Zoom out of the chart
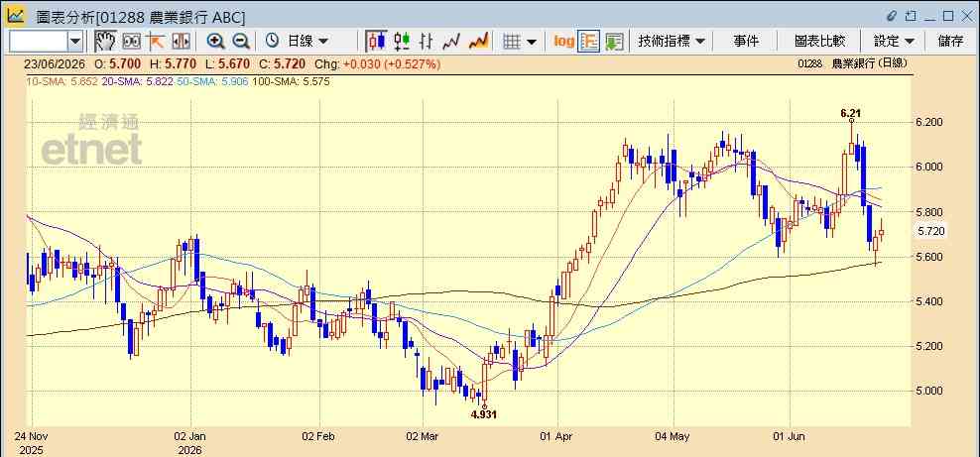The image size is (980, 457). click(x=241, y=42)
